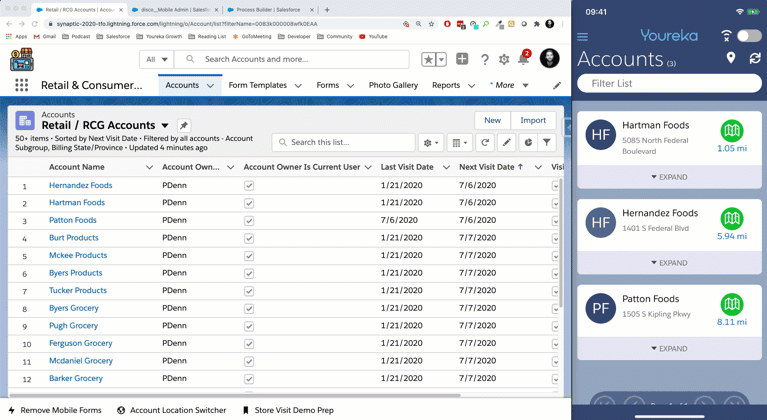The height and width of the screenshot is (420, 767).
Task: Refresh the accounts list view
Action: pos(485,142)
